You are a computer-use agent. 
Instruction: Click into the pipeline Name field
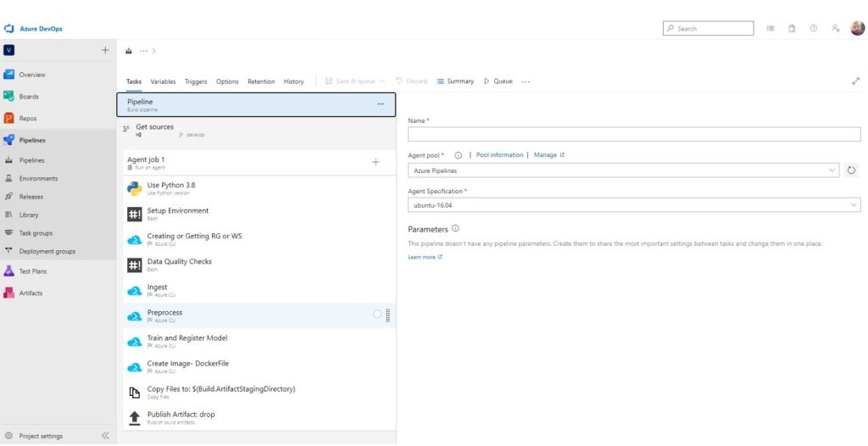pos(633,134)
